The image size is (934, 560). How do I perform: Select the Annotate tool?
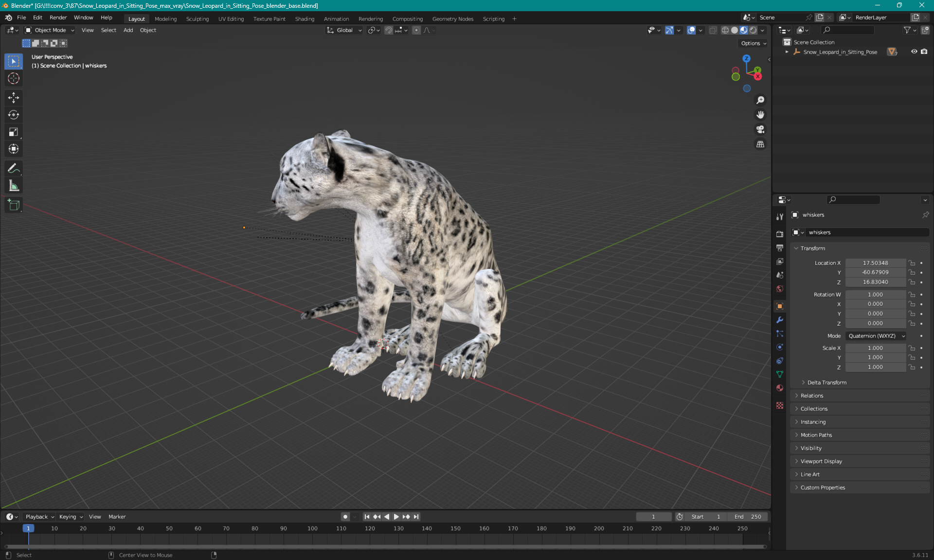click(14, 169)
